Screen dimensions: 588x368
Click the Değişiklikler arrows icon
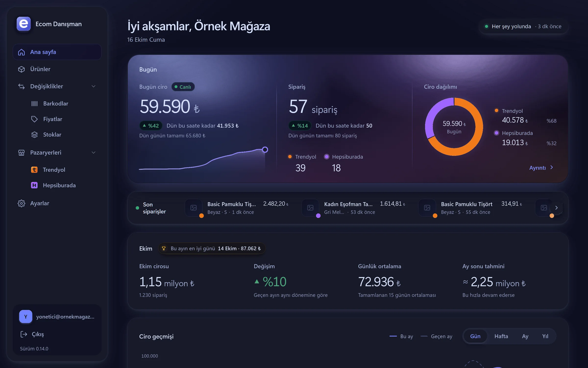(x=22, y=86)
